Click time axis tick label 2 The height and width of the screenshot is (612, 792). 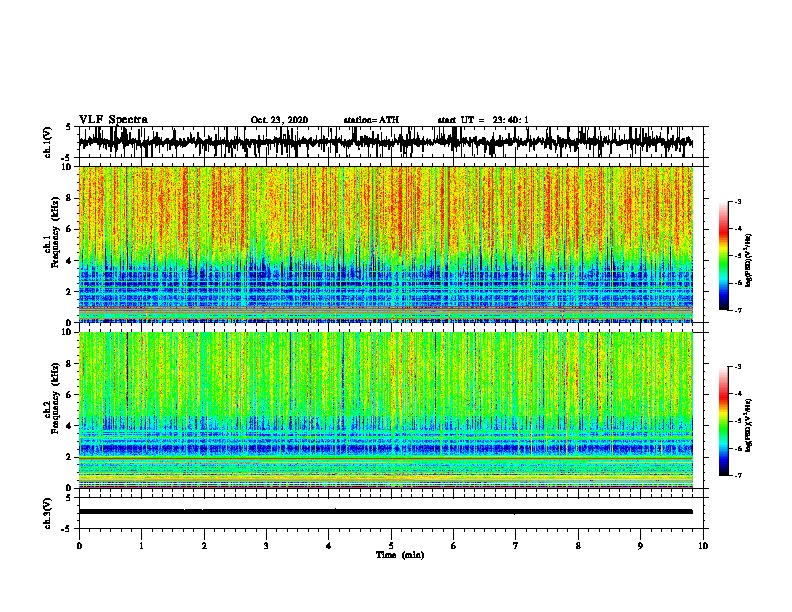click(204, 546)
